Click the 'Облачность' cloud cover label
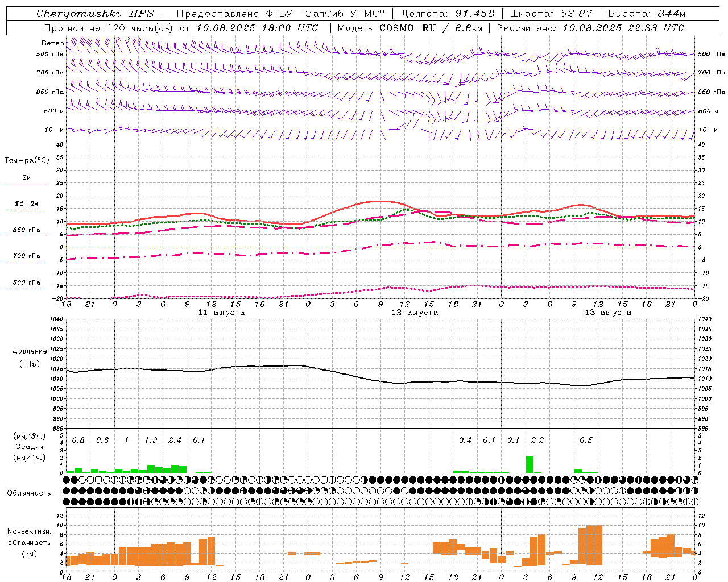 coord(29,493)
